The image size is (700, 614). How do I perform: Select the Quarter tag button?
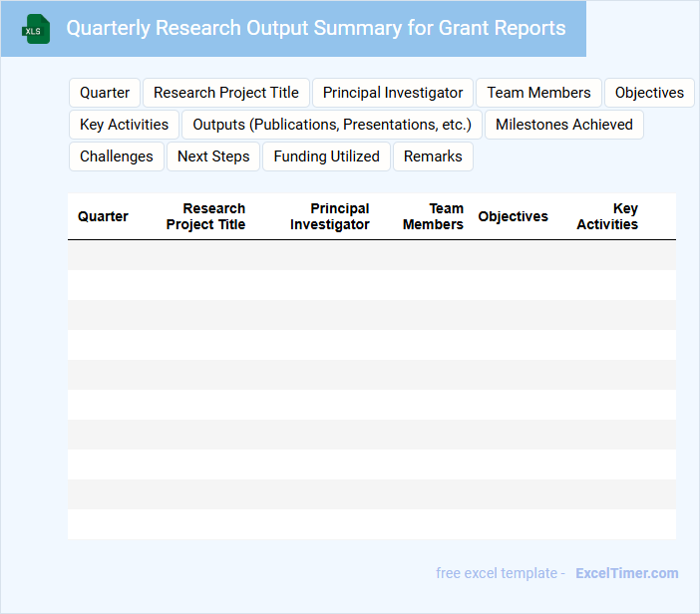(x=105, y=93)
